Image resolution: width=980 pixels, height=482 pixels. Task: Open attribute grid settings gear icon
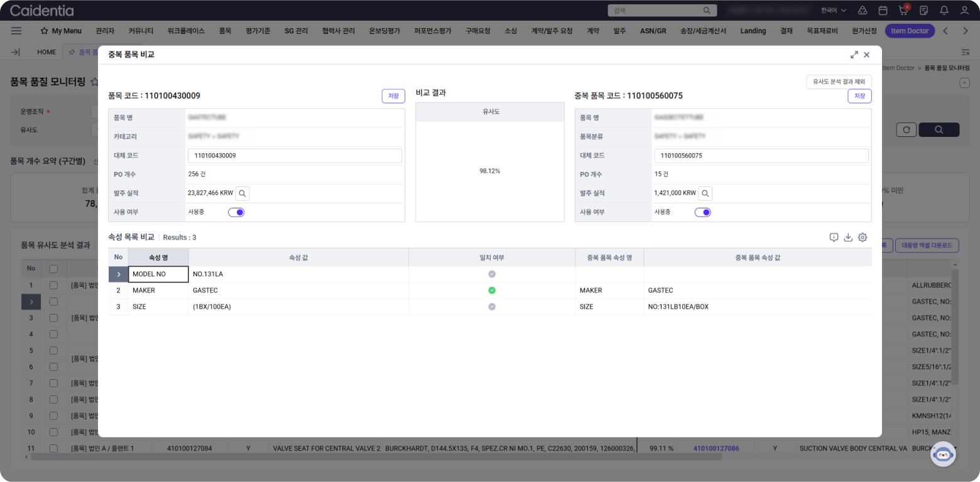863,237
